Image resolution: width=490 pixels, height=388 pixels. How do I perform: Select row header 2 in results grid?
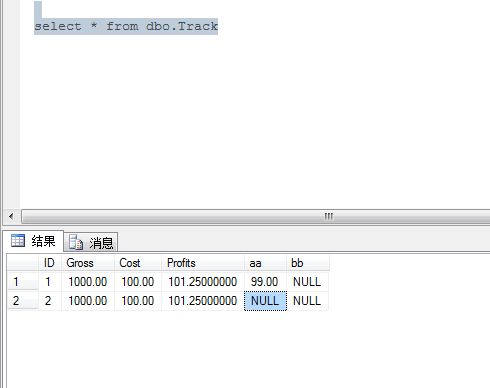[x=23, y=301]
